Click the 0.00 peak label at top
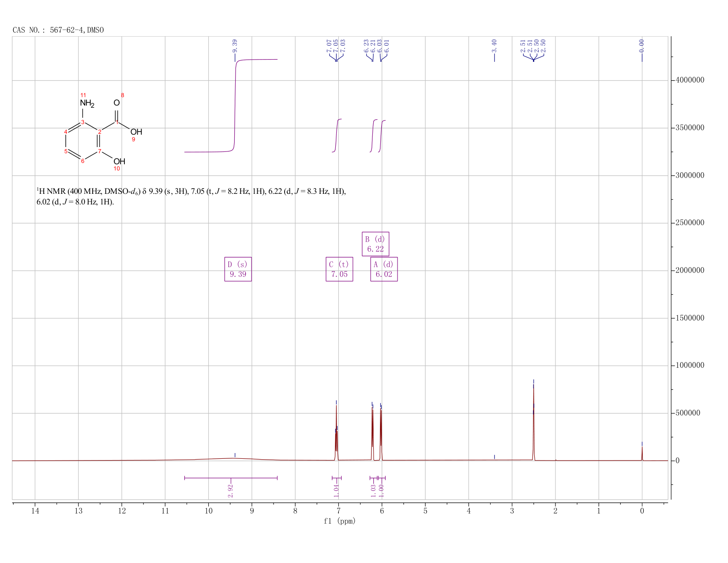728x563 pixels. [x=642, y=46]
